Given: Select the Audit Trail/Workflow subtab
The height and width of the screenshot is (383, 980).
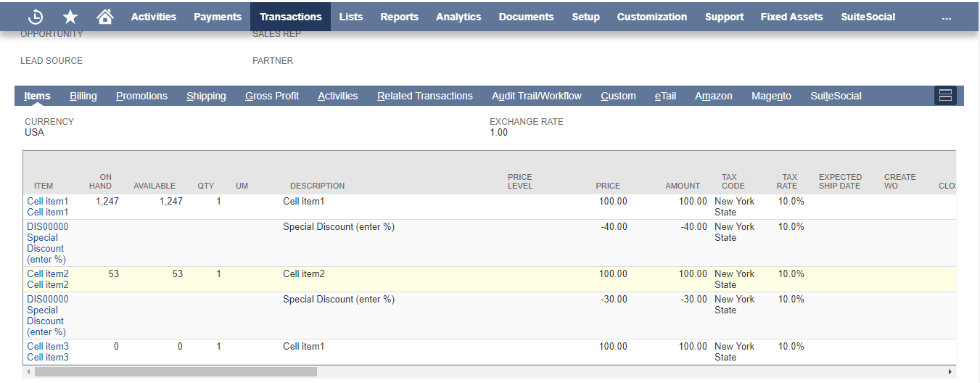Looking at the screenshot, I should (537, 96).
